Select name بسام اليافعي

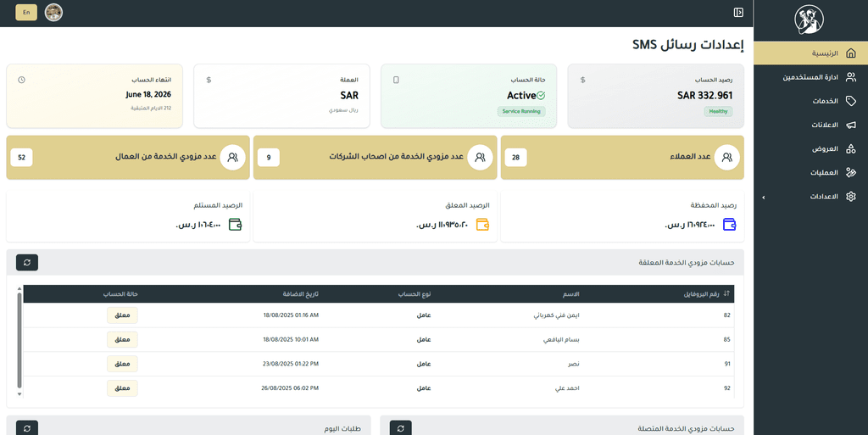coord(561,340)
